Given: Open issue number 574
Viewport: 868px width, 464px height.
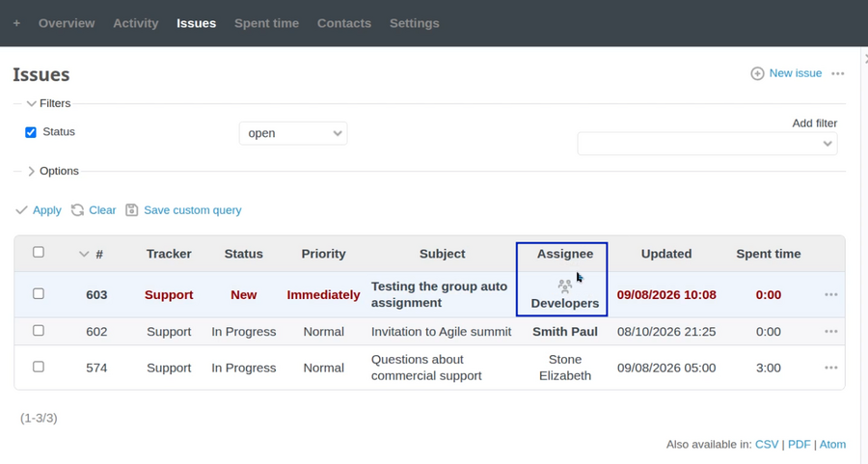Looking at the screenshot, I should pos(96,368).
